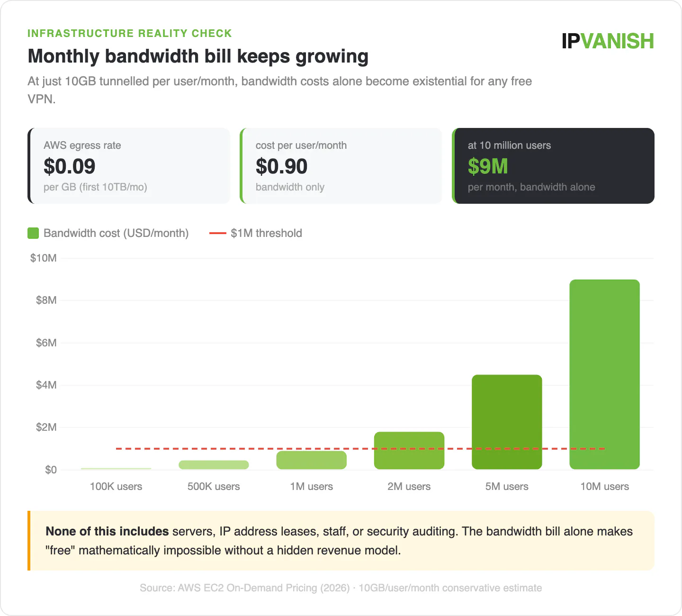This screenshot has width=682, height=616.
Task: Click the IPVANISH logo
Action: (608, 41)
